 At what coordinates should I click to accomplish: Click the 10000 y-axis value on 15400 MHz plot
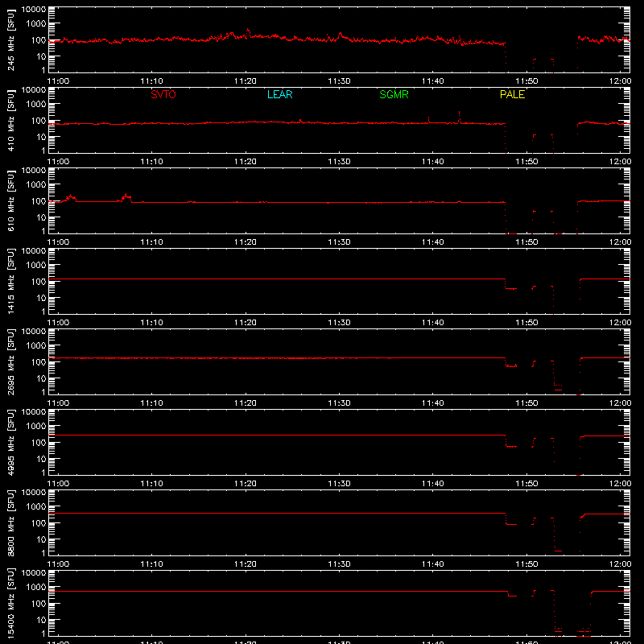tap(34, 573)
